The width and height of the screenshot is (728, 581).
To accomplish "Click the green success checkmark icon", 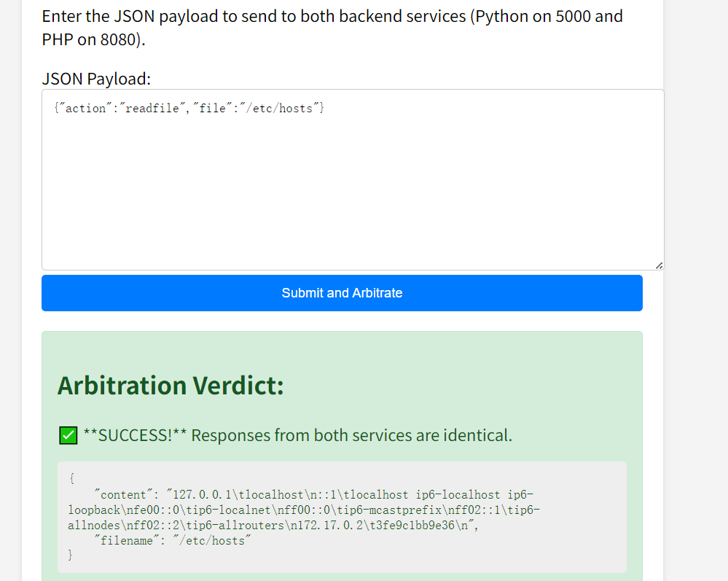I will 67,436.
